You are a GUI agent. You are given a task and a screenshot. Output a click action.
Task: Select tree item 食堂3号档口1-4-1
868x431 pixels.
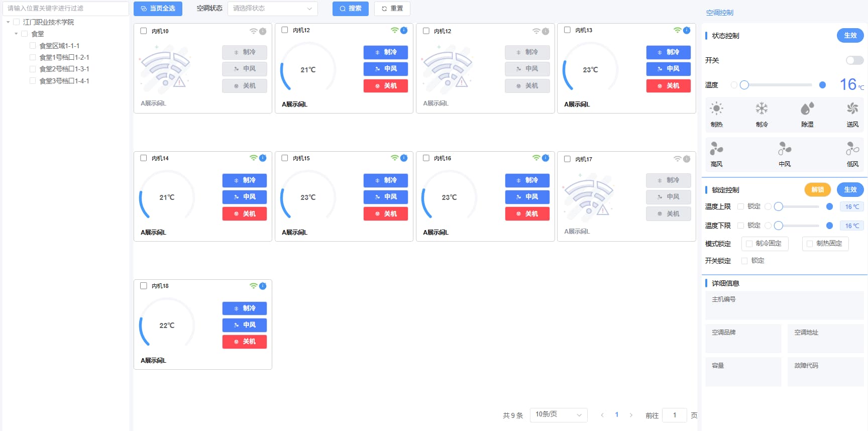(x=64, y=81)
